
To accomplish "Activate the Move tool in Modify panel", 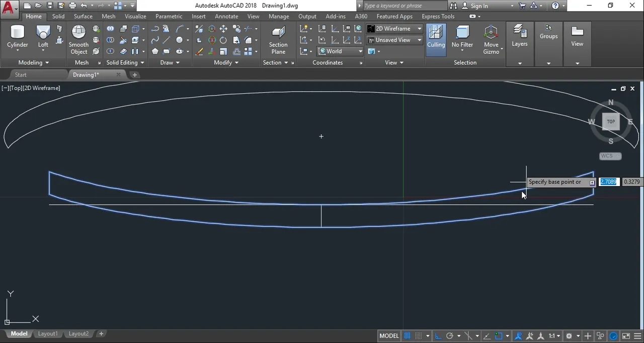I will (223, 29).
